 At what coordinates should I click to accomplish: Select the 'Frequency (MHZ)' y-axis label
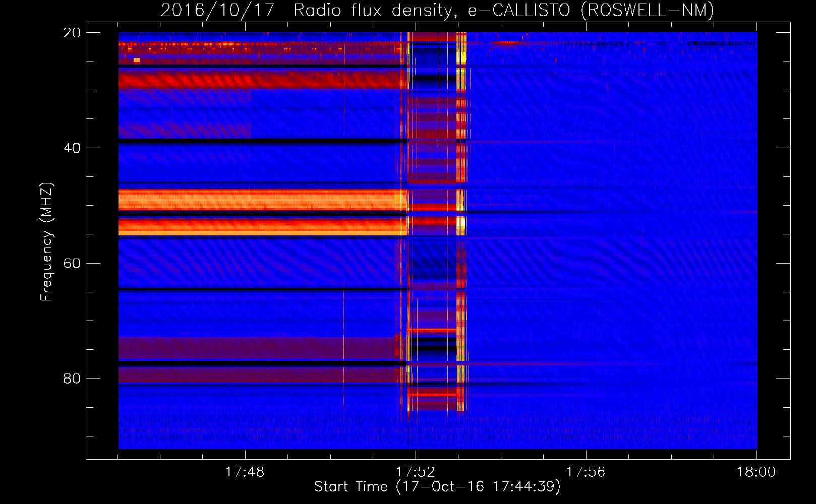(x=46, y=241)
